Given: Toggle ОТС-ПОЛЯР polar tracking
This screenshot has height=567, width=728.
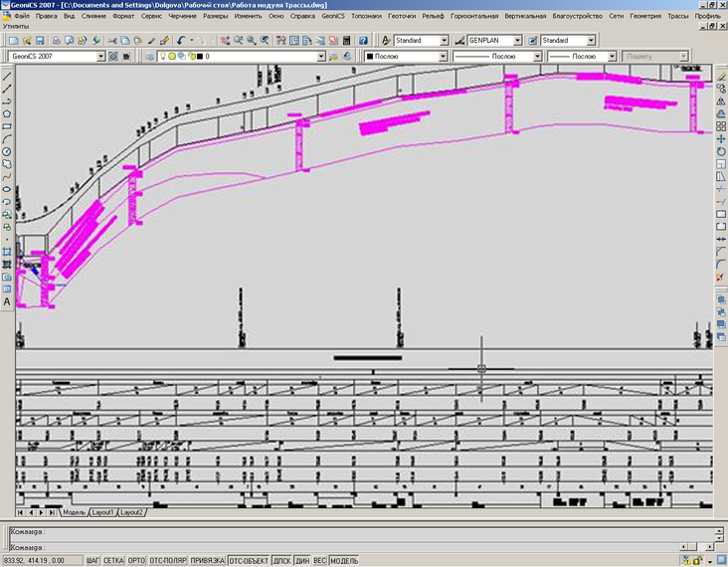Looking at the screenshot, I should (168, 560).
